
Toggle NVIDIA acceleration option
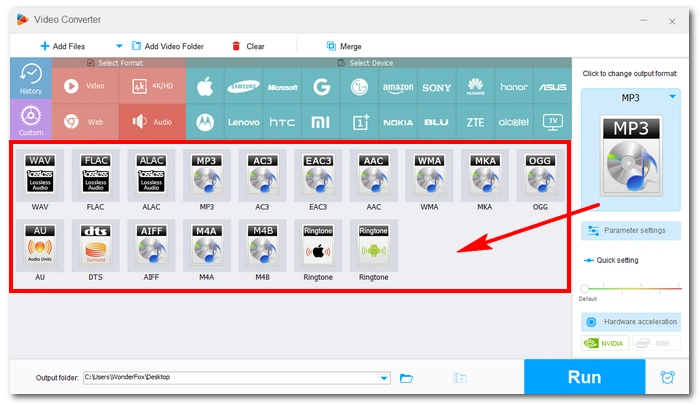point(605,343)
